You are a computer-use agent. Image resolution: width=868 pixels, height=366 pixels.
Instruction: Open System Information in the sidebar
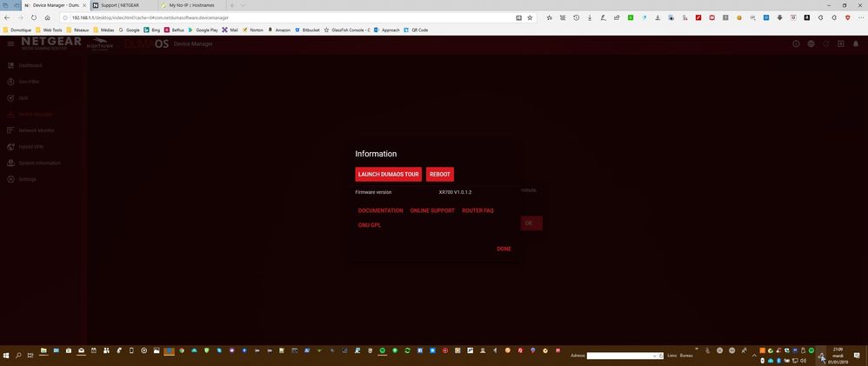point(34,163)
